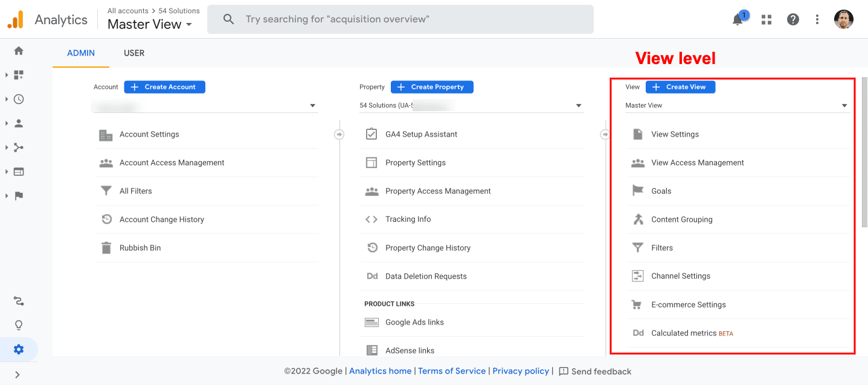
Task: Open Google apps grid icon
Action: 767,19
